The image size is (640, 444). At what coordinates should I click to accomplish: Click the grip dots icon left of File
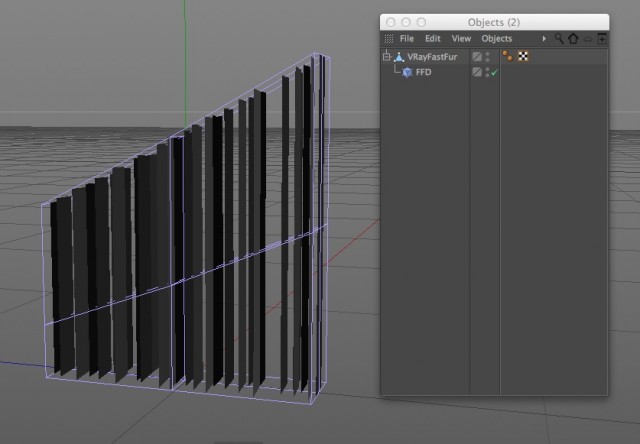(x=389, y=38)
